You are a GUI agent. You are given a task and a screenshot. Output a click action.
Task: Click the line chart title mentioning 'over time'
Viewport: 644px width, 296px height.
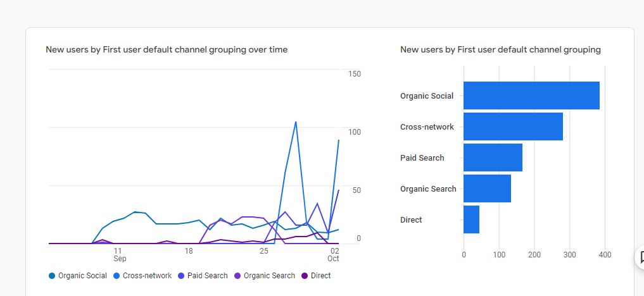click(x=167, y=49)
